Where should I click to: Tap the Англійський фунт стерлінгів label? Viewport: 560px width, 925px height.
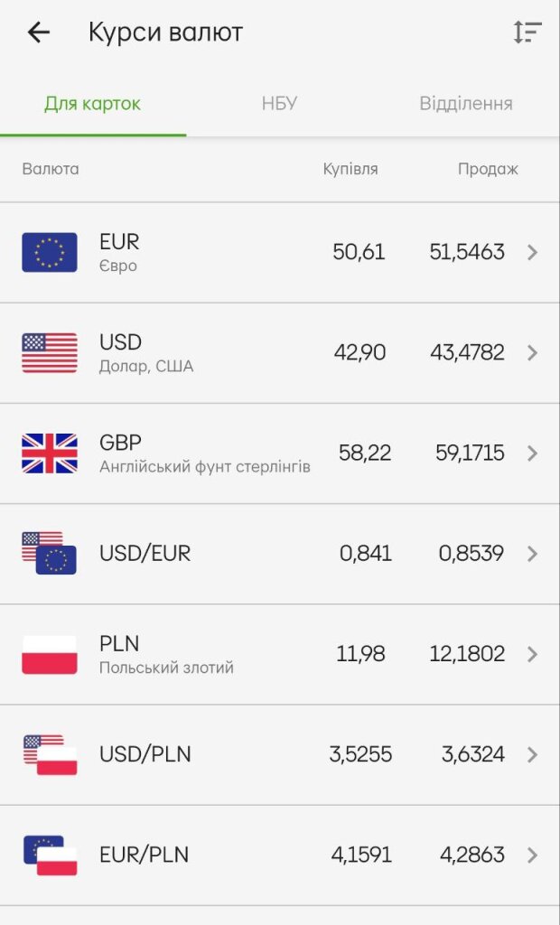click(204, 467)
